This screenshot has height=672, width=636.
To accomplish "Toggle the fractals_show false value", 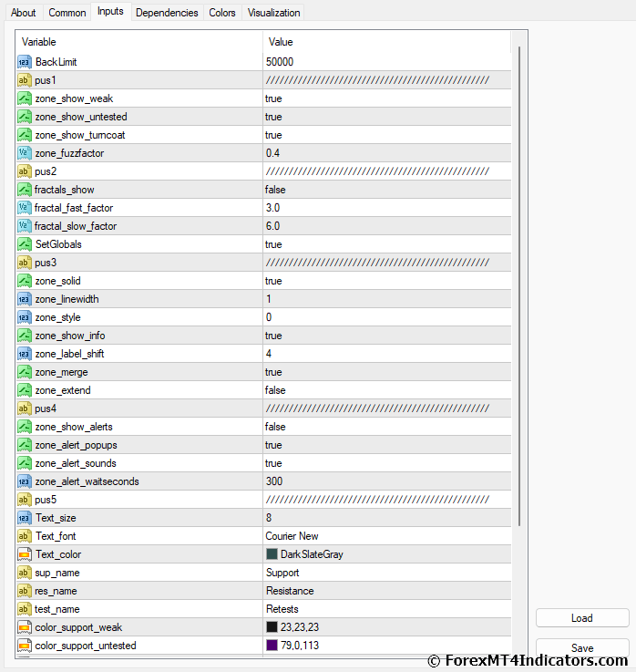I will (275, 190).
